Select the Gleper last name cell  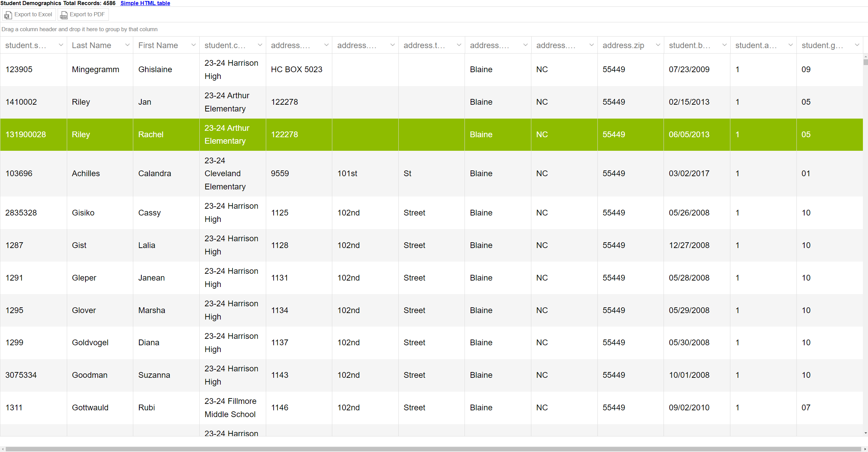(x=100, y=278)
